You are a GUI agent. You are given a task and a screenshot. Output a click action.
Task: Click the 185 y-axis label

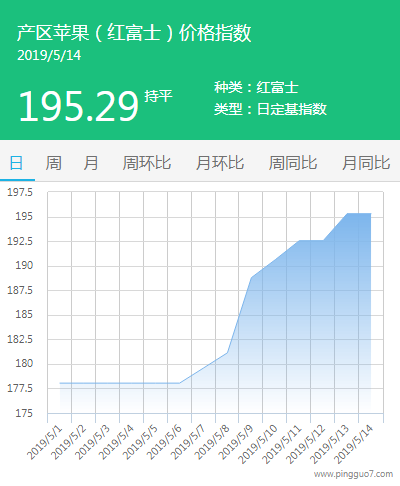coord(24,315)
